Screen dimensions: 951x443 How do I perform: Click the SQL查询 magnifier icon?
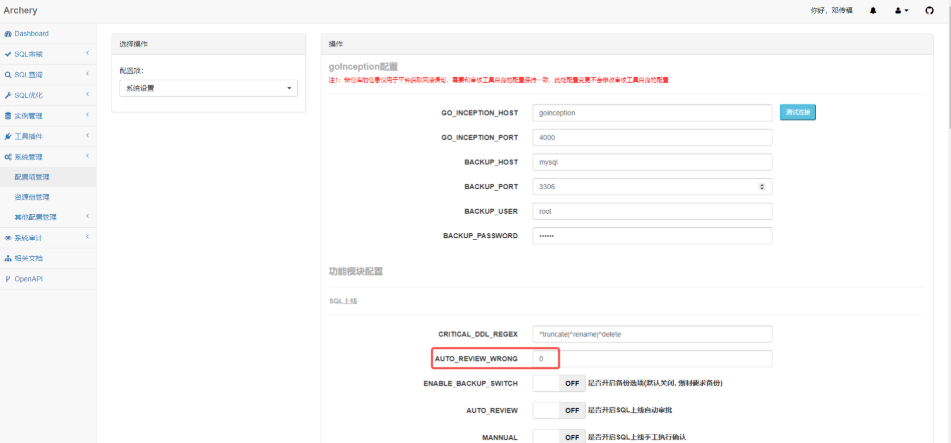8,75
